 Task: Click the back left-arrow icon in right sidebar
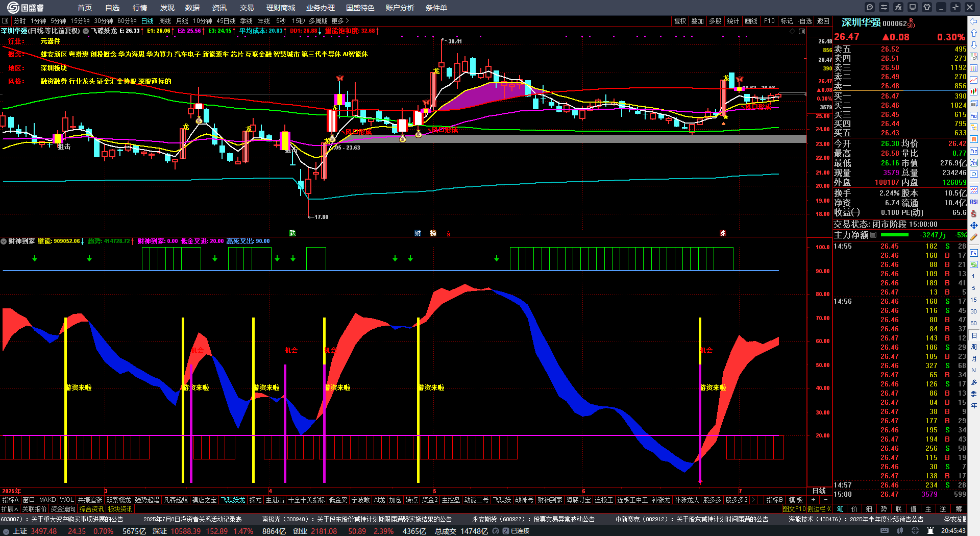tap(974, 21)
